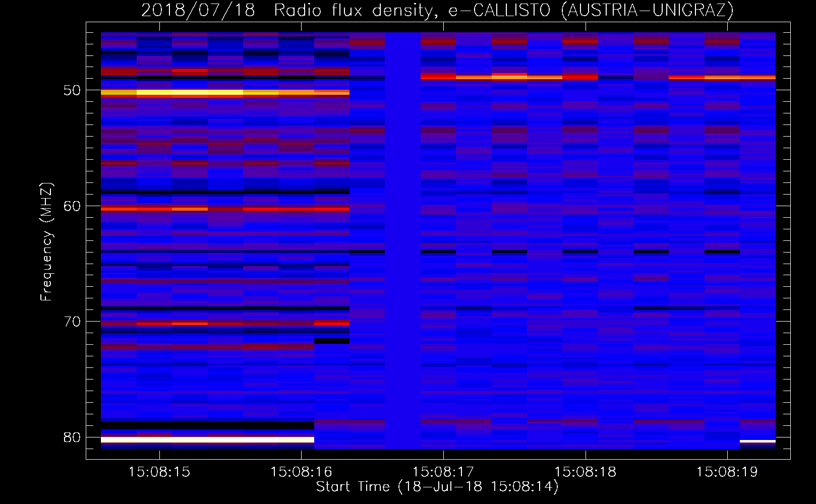Screen dimensions: 816x504
Task: Click the uniform blue data gap column
Action: click(402, 240)
